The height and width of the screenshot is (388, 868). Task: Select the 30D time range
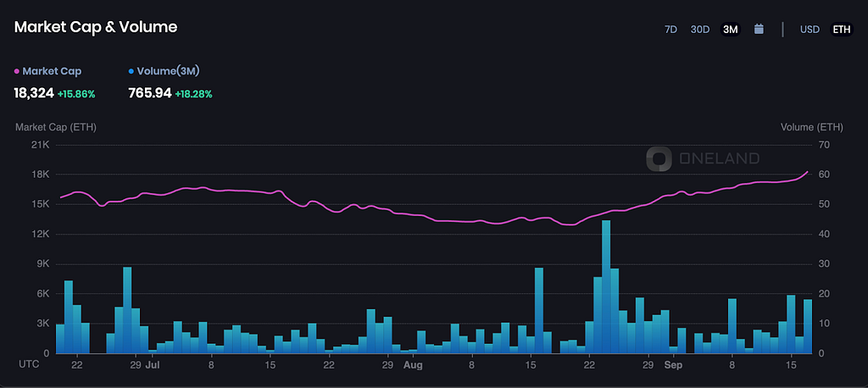[x=699, y=30]
